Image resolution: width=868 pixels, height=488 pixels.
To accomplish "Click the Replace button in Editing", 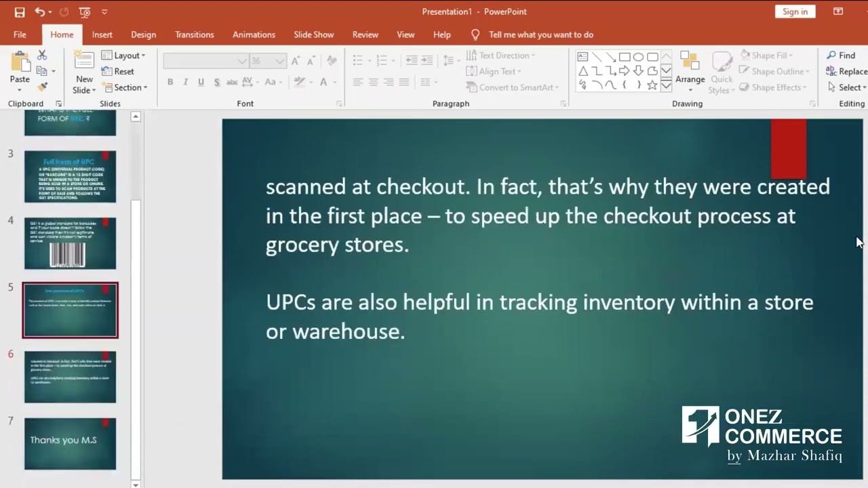I will tap(846, 71).
